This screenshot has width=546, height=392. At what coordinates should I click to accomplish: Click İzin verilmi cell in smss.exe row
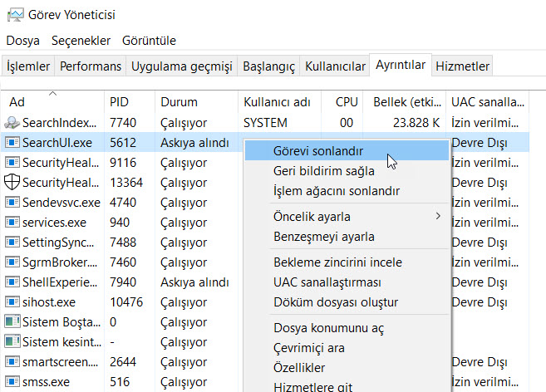click(x=485, y=382)
